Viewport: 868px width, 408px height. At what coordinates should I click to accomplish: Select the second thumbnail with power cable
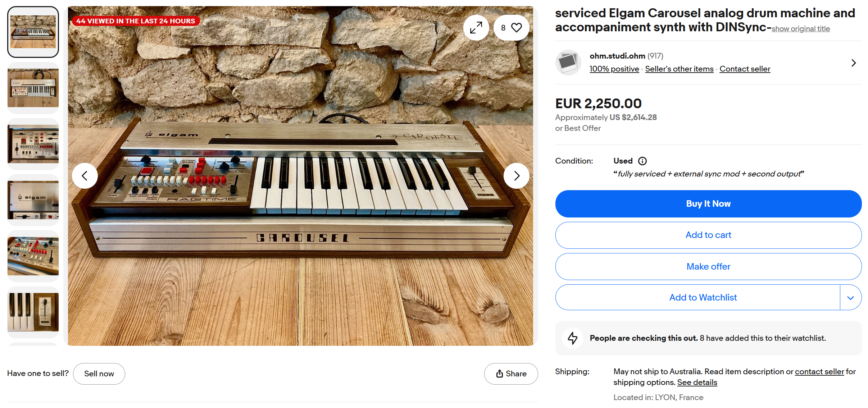pos(33,88)
